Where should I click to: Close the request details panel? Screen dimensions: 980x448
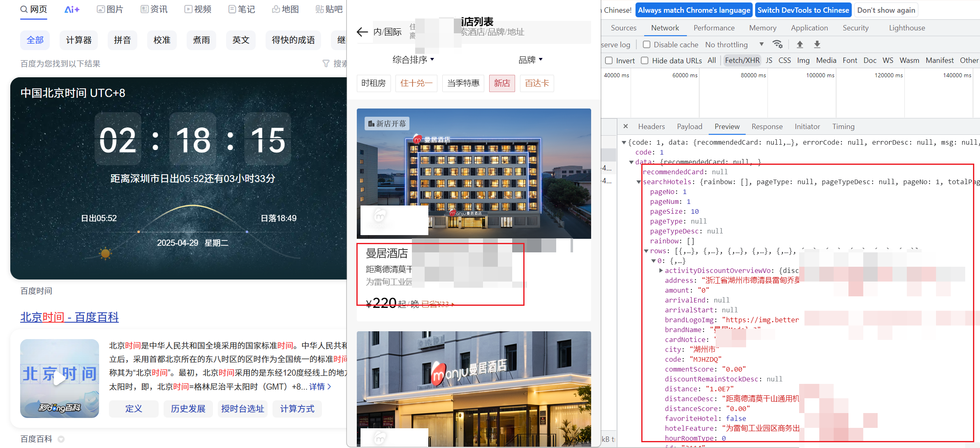[x=625, y=127]
